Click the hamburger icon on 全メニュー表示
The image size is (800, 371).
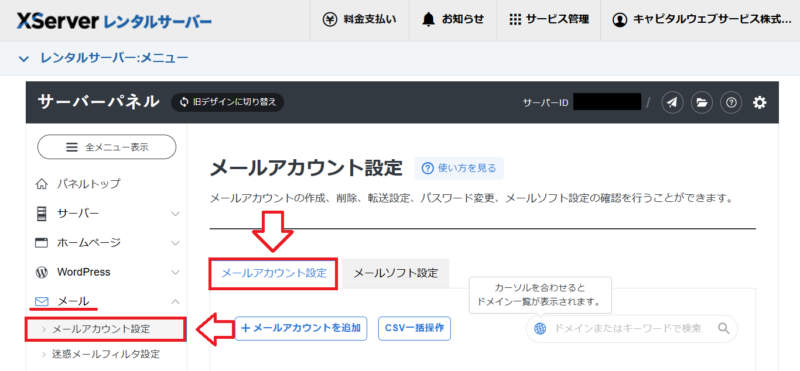[72, 147]
